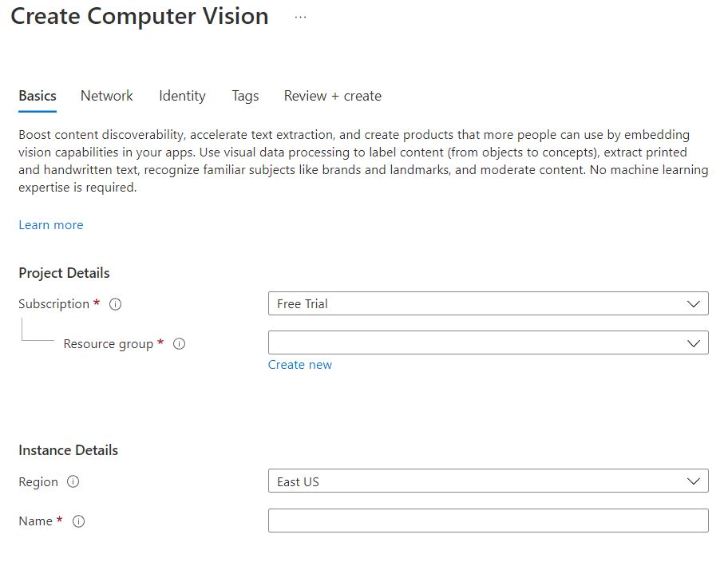Screen dimensions: 728x578
Task: Open the Resource group dropdown
Action: pos(488,343)
